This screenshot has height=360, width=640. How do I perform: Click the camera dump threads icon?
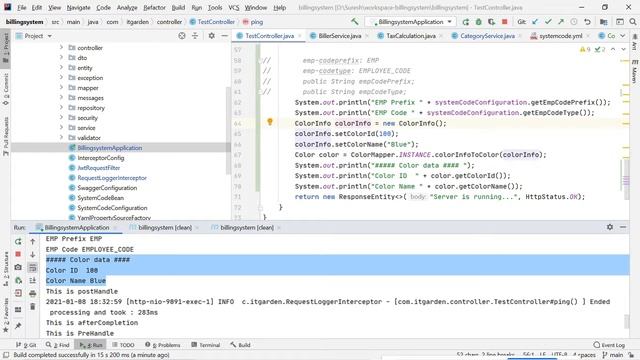[x=18, y=267]
